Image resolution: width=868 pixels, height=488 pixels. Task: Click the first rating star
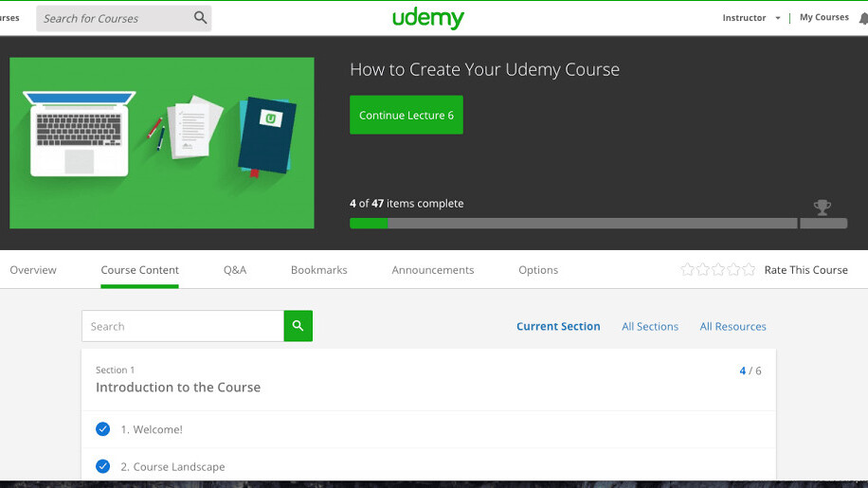(688, 270)
